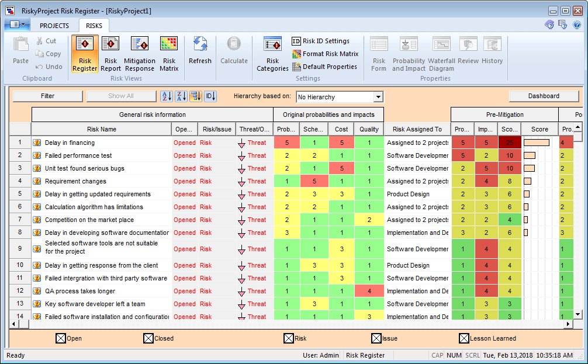
Task: Click the Show All button
Action: (120, 96)
